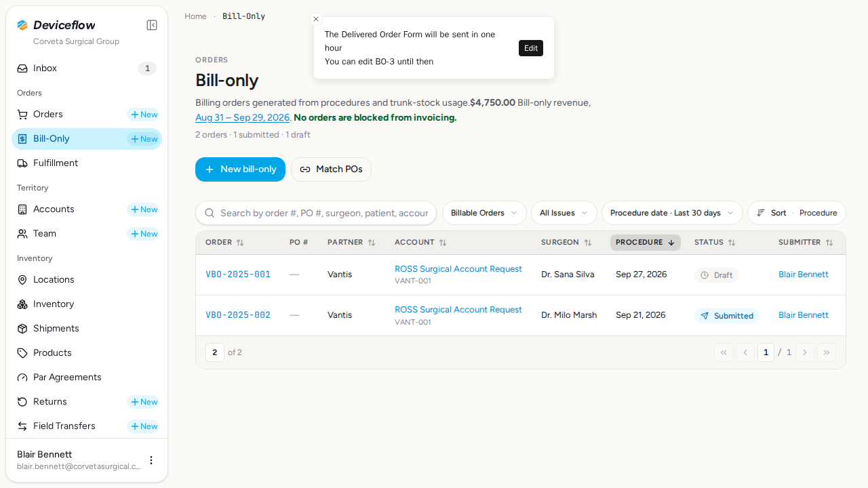
Task: Change rows per page value
Action: pyautogui.click(x=215, y=352)
